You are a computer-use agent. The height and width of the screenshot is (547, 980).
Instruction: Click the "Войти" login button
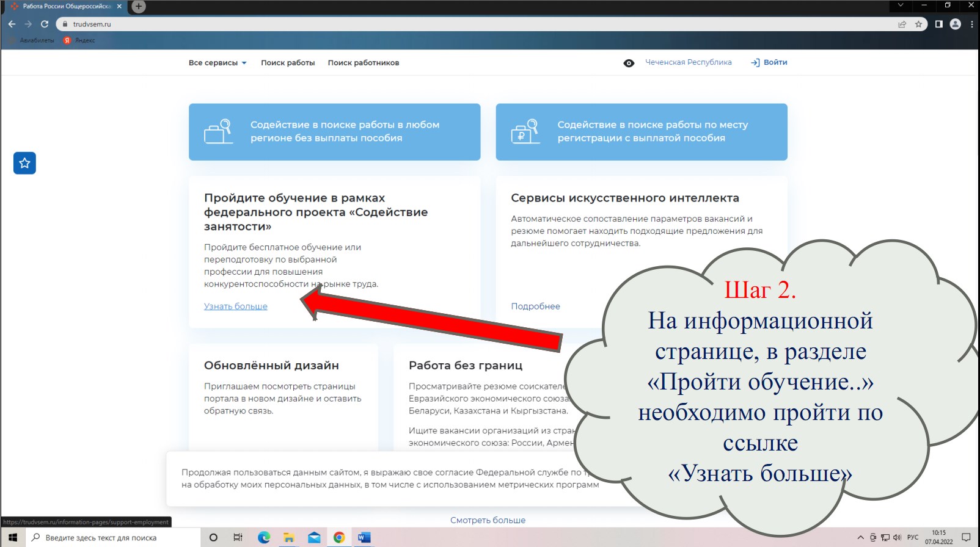pyautogui.click(x=769, y=62)
